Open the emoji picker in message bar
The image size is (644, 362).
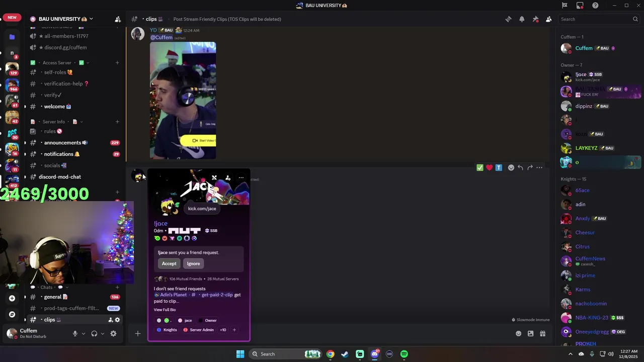tap(518, 333)
